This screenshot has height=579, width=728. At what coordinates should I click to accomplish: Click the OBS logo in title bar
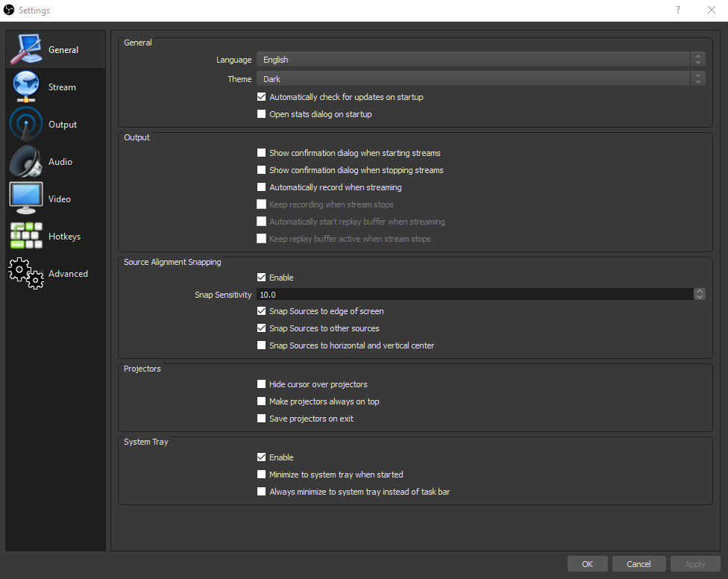click(x=9, y=10)
